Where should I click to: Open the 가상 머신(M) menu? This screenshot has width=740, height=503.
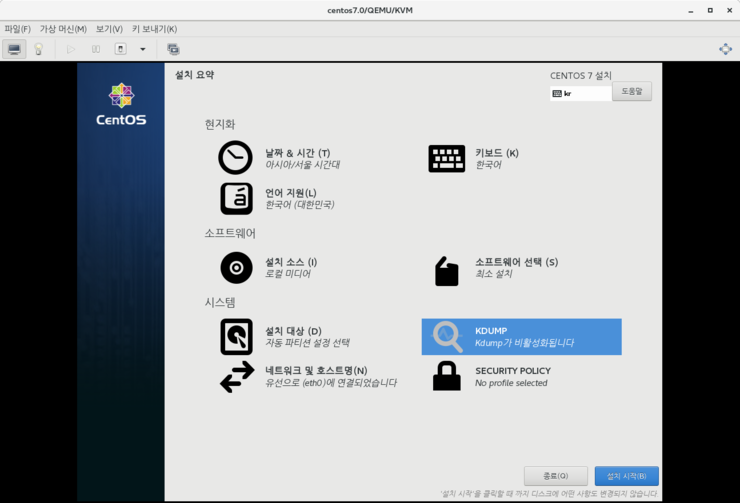click(63, 29)
